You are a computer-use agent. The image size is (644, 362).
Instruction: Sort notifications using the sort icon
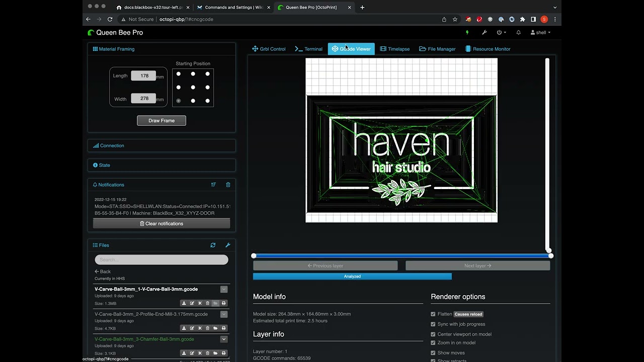213,185
